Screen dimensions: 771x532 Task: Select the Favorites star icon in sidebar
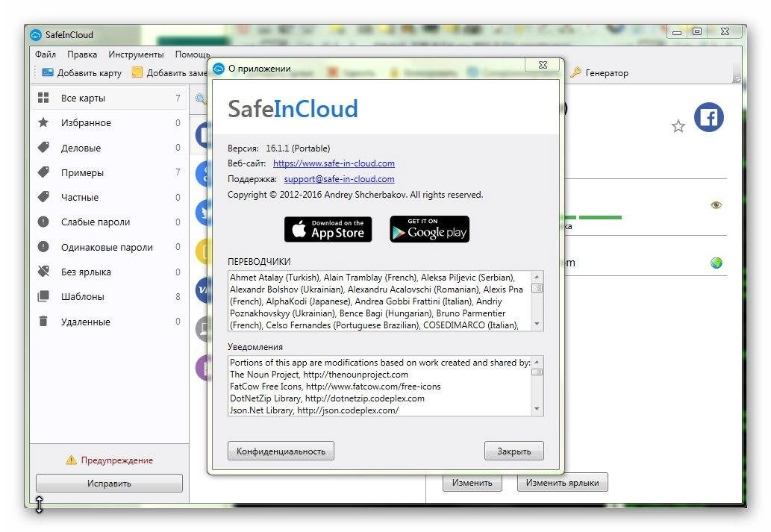(43, 122)
